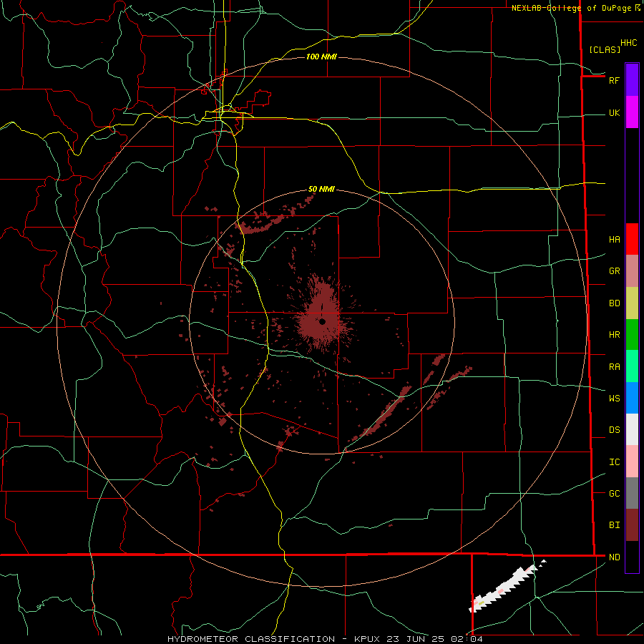Click the "50 NMI" range ring label
644x644 pixels.
[x=321, y=189]
